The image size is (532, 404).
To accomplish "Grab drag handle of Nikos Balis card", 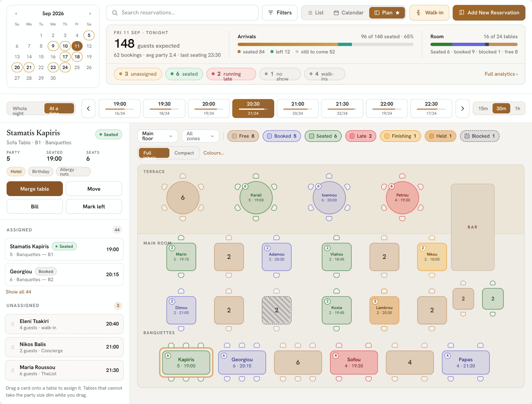I will pyautogui.click(x=13, y=347).
